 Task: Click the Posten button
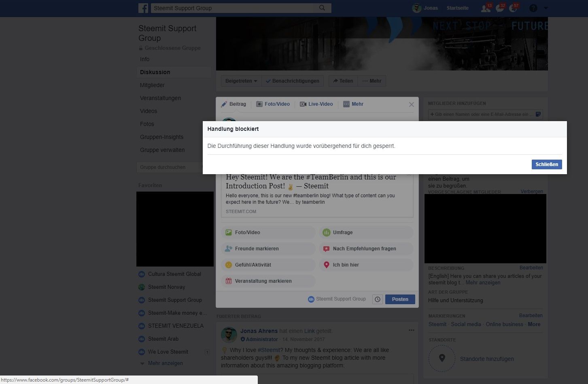click(400, 299)
